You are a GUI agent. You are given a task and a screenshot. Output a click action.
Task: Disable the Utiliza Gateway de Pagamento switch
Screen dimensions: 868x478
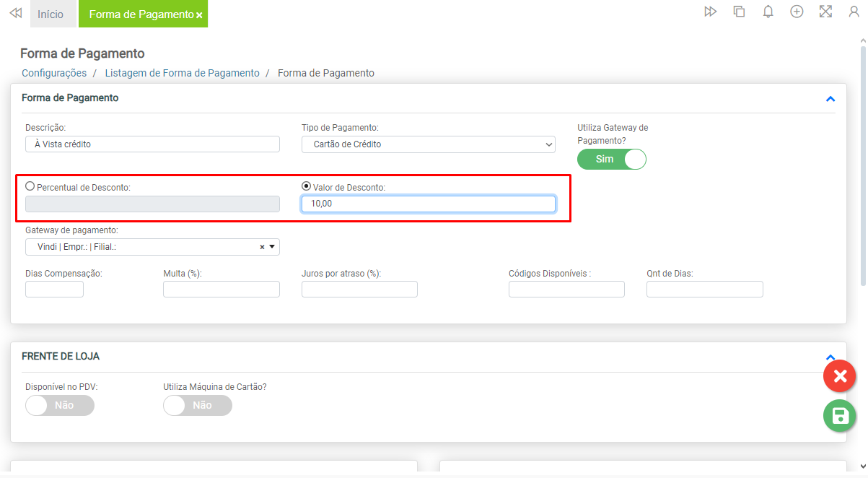pyautogui.click(x=612, y=159)
